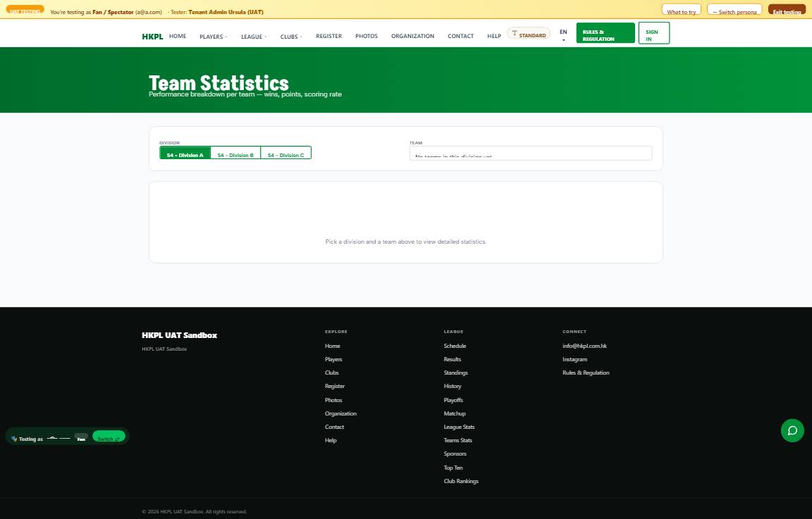Click the HKPL logo in navbar
The height and width of the screenshot is (519, 812).
point(152,36)
